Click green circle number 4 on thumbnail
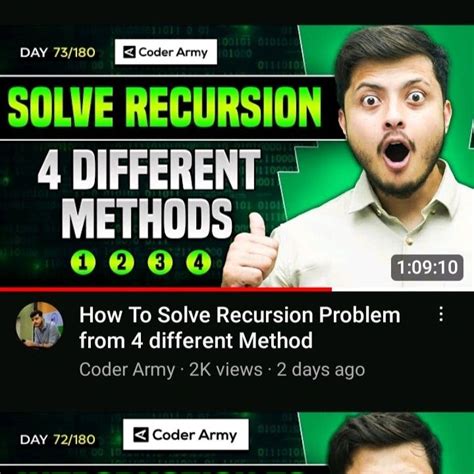This screenshot has width=474, height=474. [199, 263]
